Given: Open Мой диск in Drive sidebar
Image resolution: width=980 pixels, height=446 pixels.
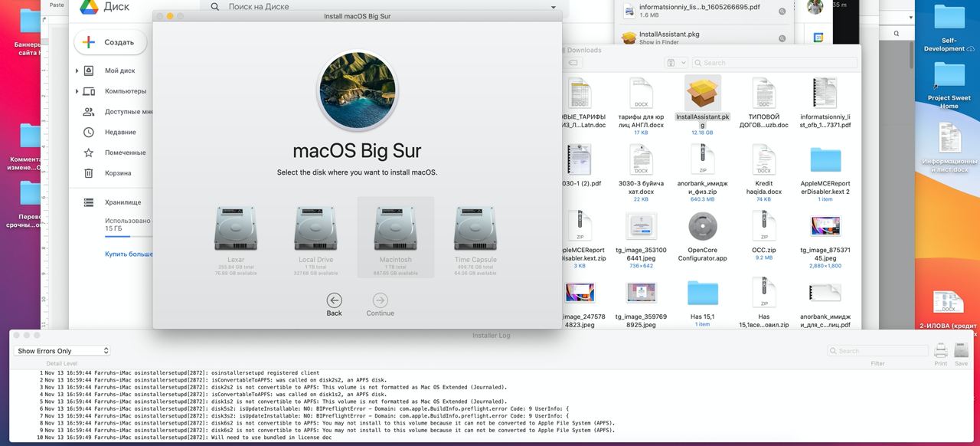Looking at the screenshot, I should [119, 71].
